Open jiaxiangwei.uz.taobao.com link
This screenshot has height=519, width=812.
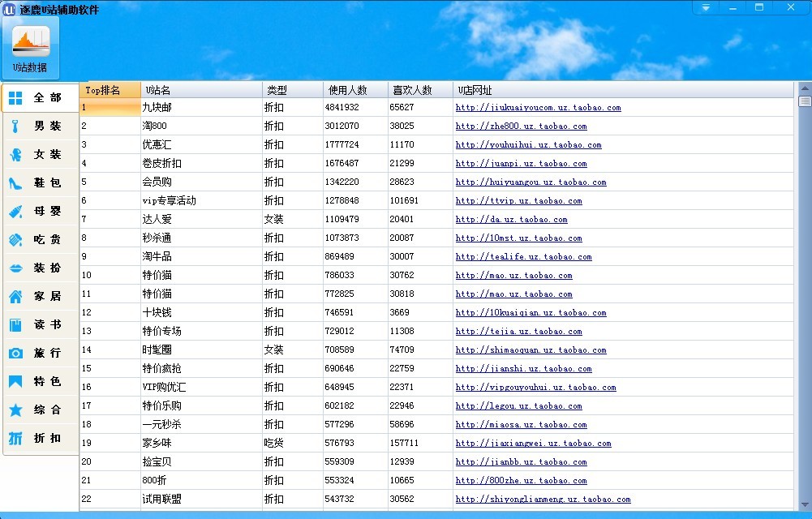pos(534,443)
